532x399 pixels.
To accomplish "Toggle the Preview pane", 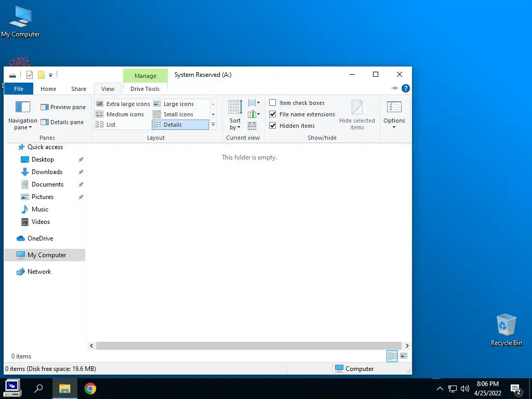I will [x=63, y=107].
